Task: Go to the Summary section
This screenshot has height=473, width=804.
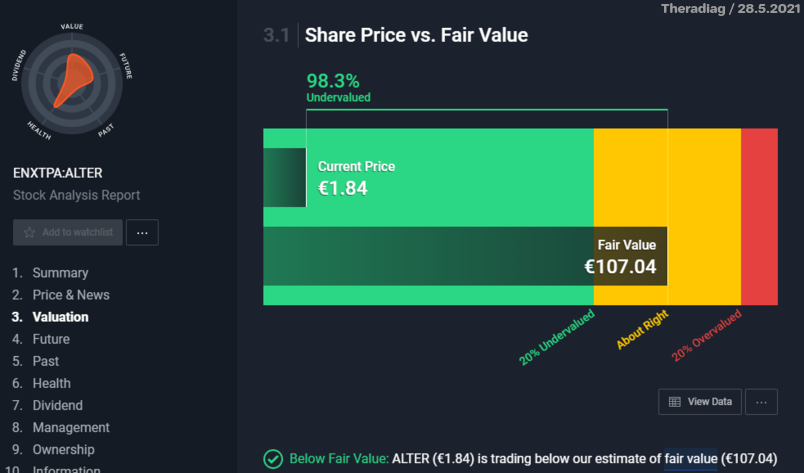Action: coord(60,273)
